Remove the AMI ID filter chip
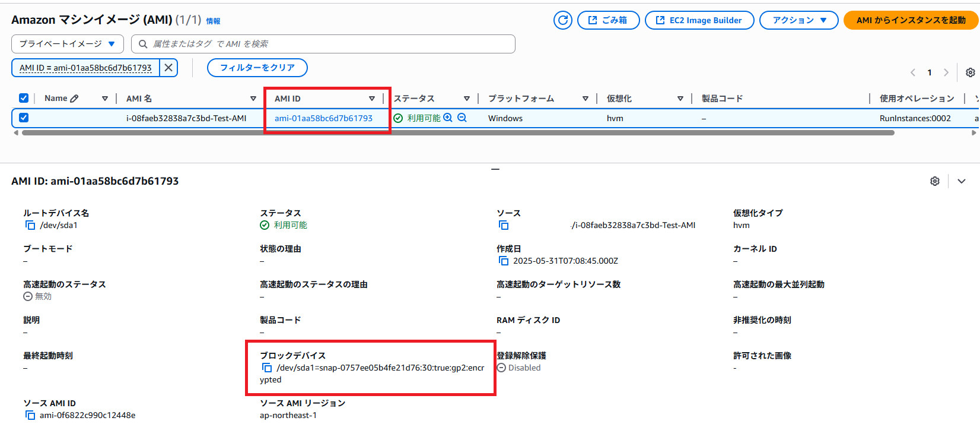The height and width of the screenshot is (424, 980). pos(168,68)
